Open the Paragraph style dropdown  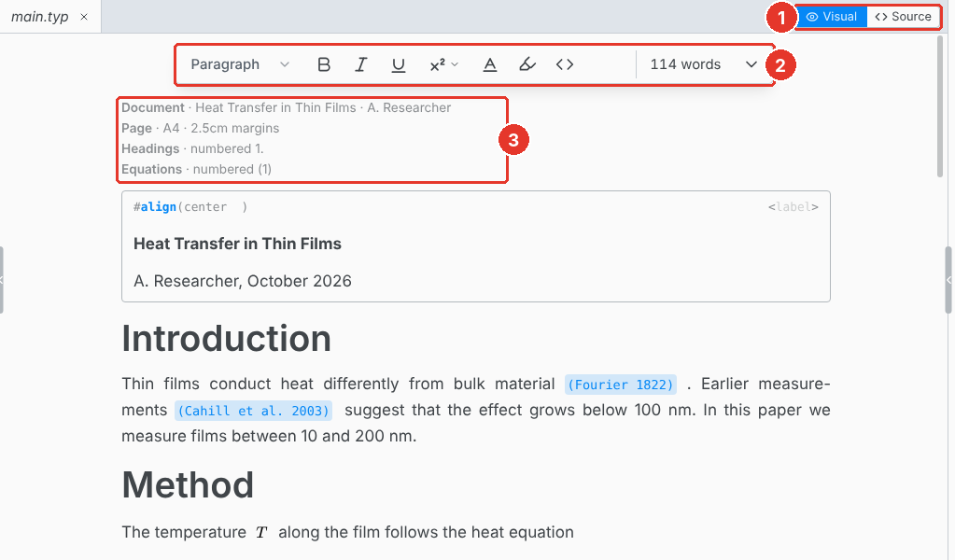pyautogui.click(x=240, y=64)
